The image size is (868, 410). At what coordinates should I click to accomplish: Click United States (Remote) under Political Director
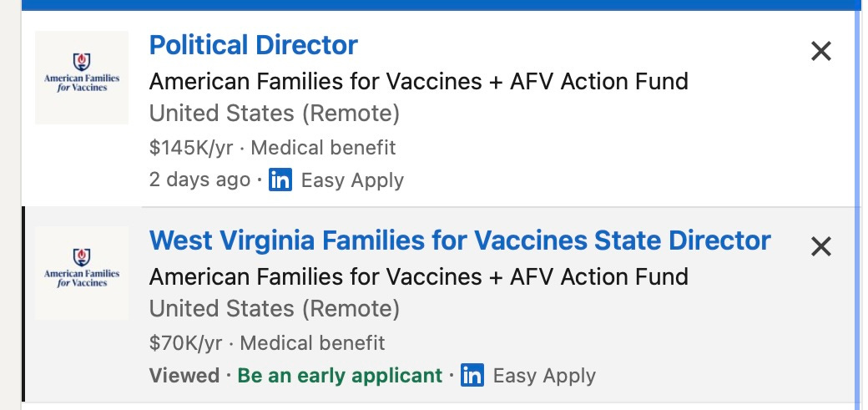coord(274,114)
